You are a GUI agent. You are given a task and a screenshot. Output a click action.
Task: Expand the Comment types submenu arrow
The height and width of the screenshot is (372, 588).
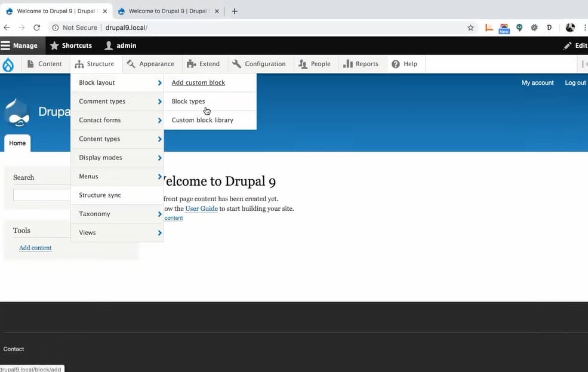pos(159,102)
